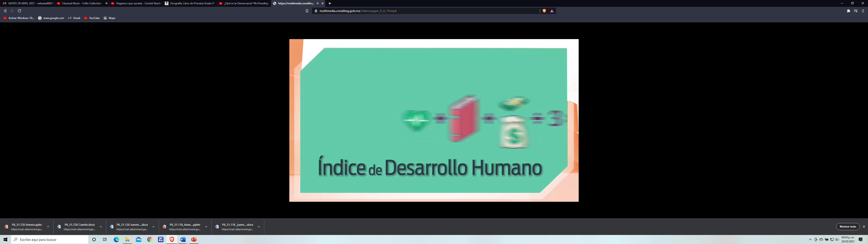Mute the multimedia.conaliteg tab audio
The width and height of the screenshot is (868, 244).
coord(317,3)
